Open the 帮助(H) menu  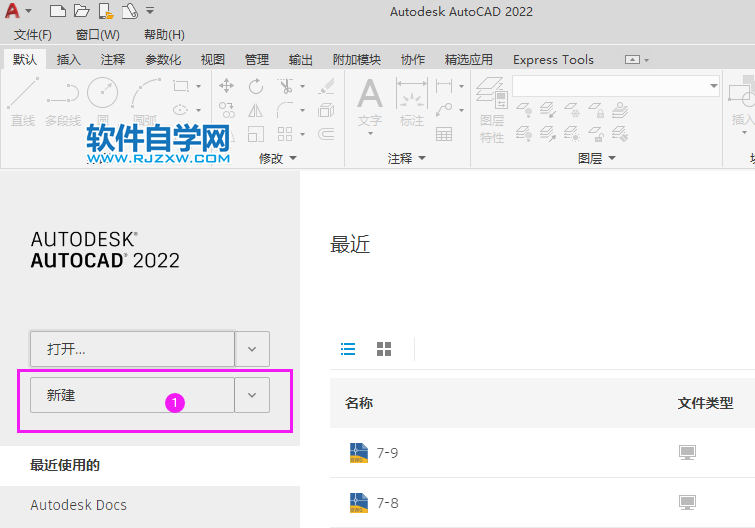164,35
